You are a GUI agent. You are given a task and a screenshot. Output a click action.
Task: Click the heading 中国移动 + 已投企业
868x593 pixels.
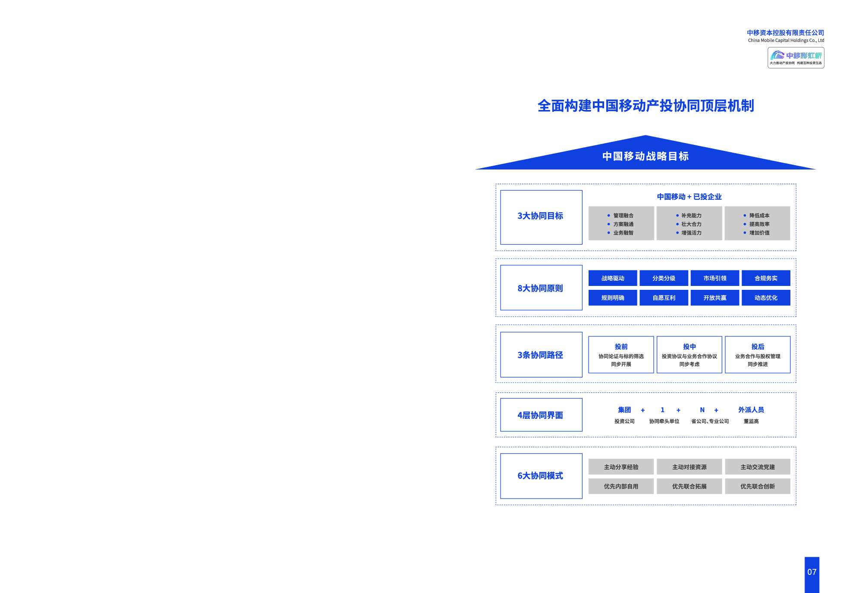click(689, 197)
